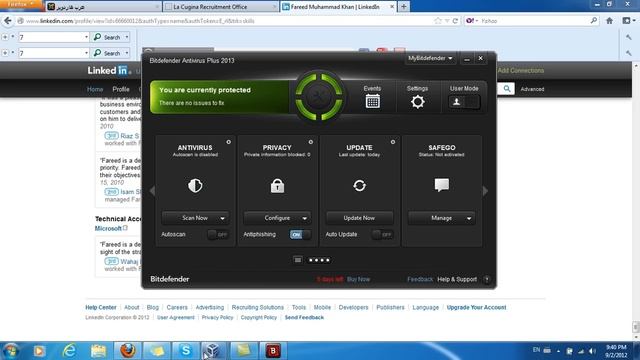
Task: Open the MyBitdefender dropdown menu
Action: [x=430, y=58]
